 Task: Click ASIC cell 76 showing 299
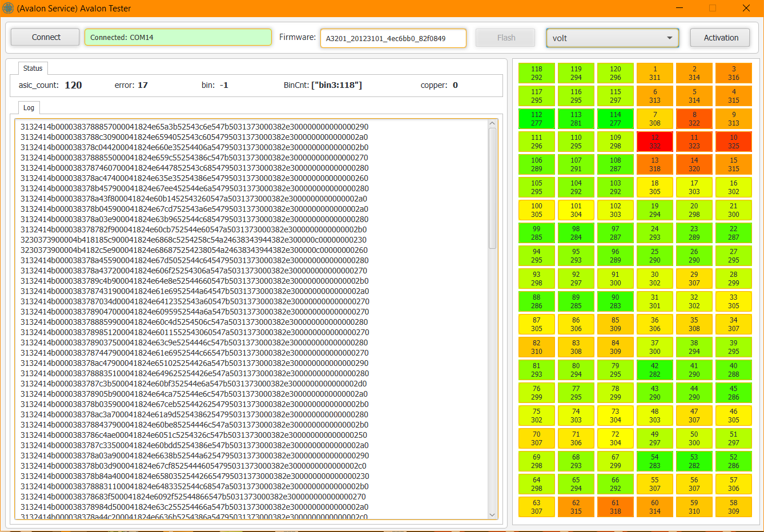pos(537,393)
